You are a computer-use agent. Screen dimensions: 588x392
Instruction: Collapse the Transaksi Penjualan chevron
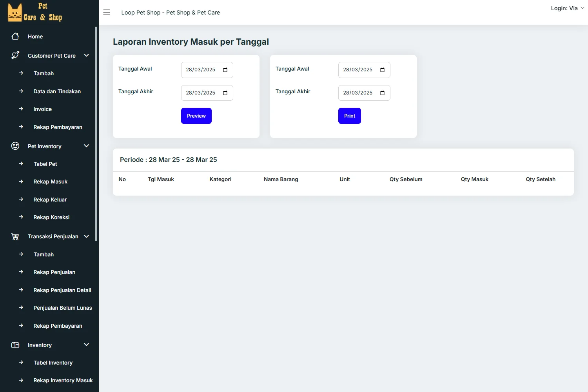click(87, 236)
